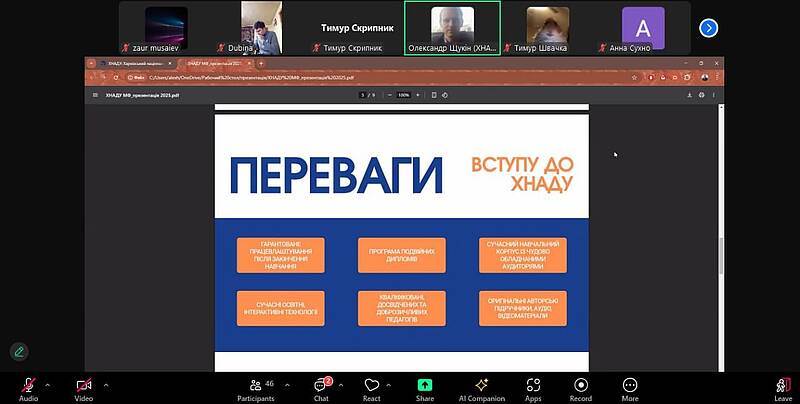The image size is (800, 404).
Task: Click the СУЧАСНИЙ НАВЧАЛЬНИЙ КОРПУС box
Action: click(522, 255)
